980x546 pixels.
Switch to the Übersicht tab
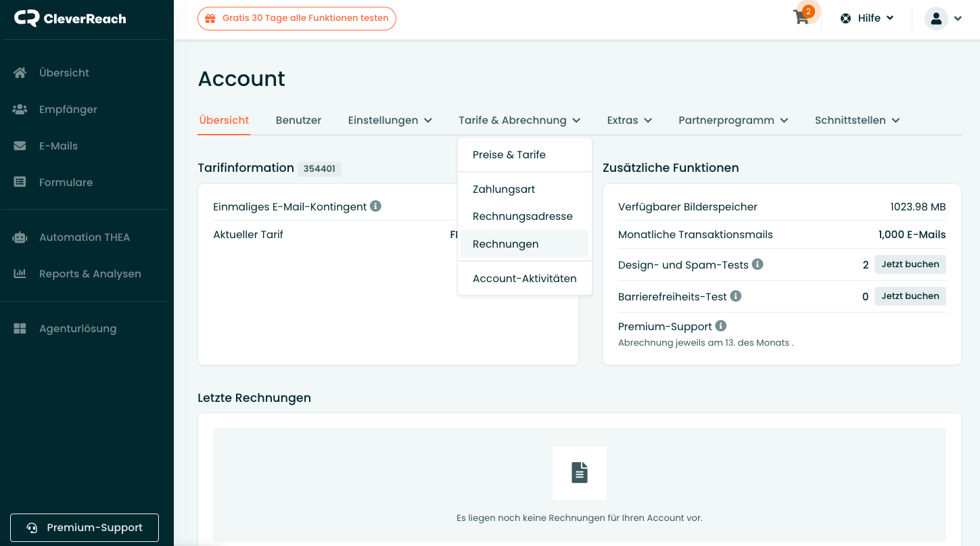224,120
